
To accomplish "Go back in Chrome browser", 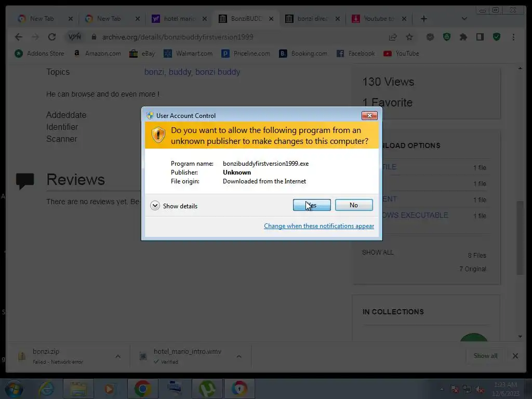I will pyautogui.click(x=19, y=37).
